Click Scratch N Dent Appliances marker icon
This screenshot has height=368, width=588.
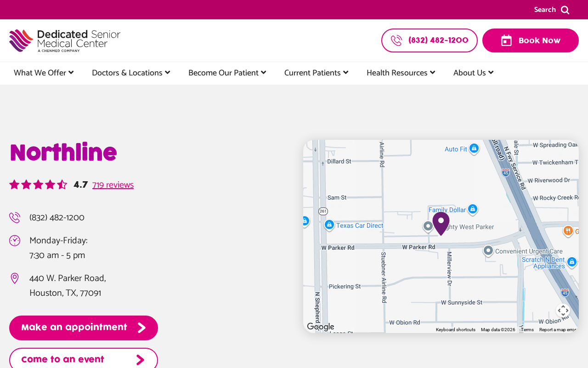pyautogui.click(x=572, y=262)
